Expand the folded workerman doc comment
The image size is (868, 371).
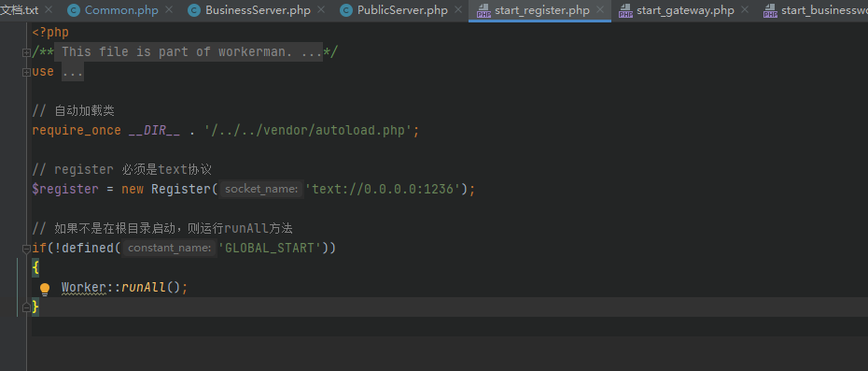tap(26, 52)
